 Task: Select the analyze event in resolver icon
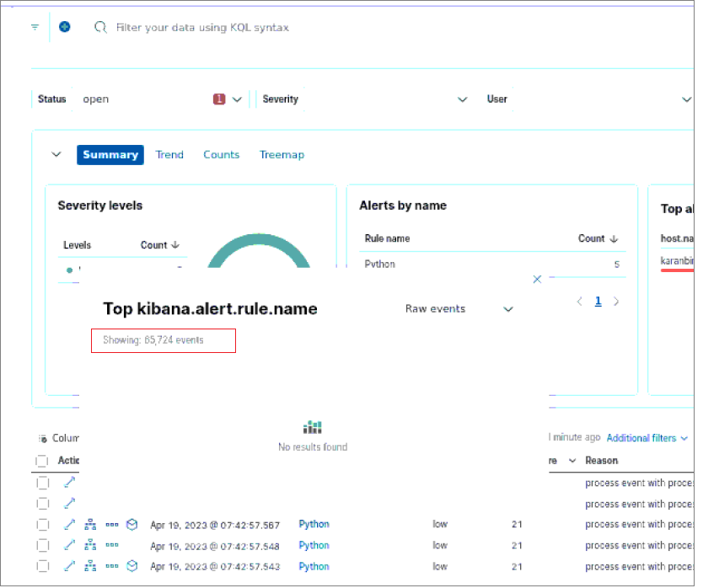(90, 524)
